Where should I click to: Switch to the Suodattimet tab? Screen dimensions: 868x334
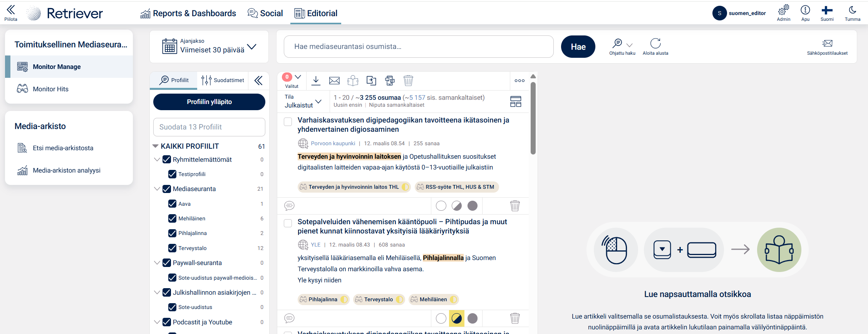point(223,80)
